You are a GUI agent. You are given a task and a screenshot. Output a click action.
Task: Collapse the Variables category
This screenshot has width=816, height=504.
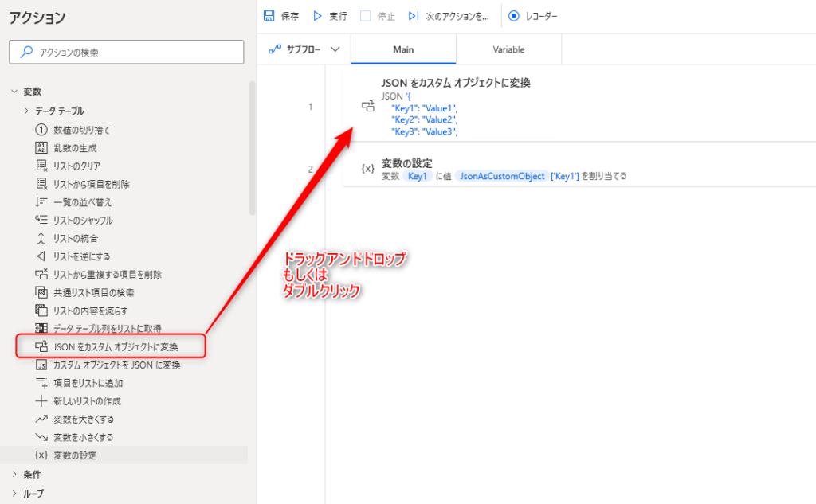click(14, 92)
